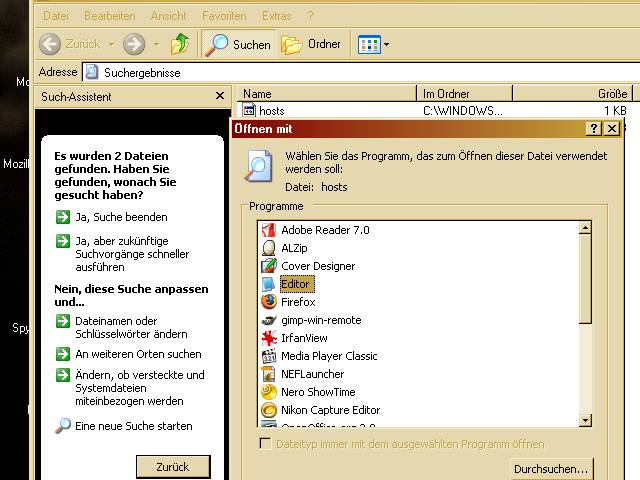
Task: Open the ? help menu
Action: (x=310, y=16)
